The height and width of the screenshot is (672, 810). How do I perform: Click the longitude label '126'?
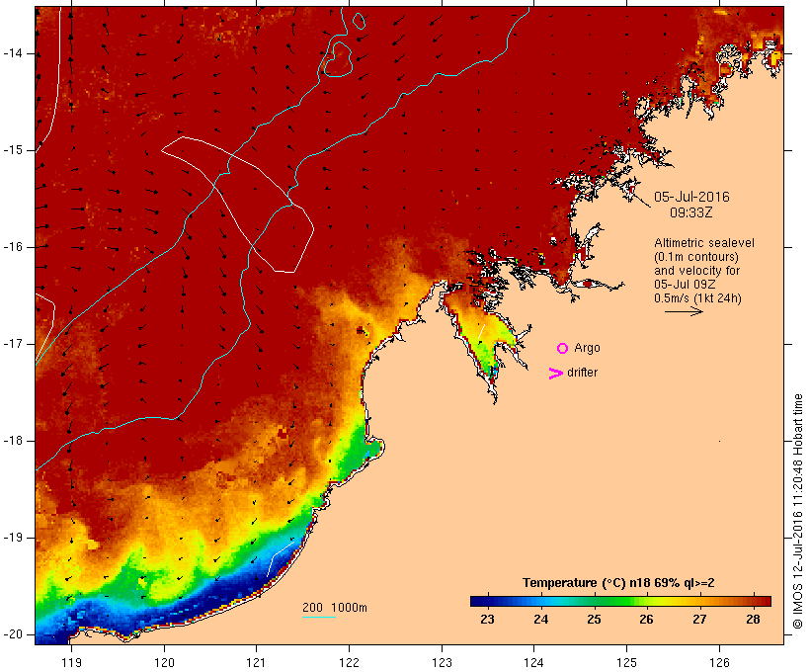[719, 663]
